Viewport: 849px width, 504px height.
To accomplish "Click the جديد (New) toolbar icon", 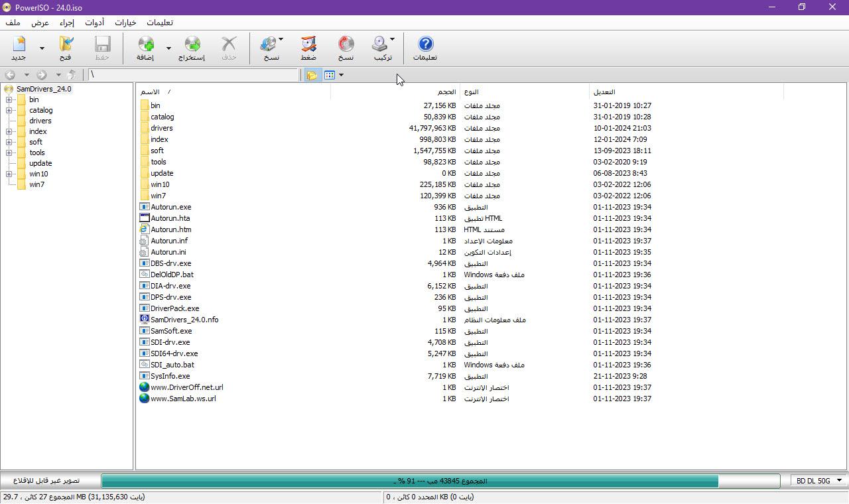I will pos(19,44).
